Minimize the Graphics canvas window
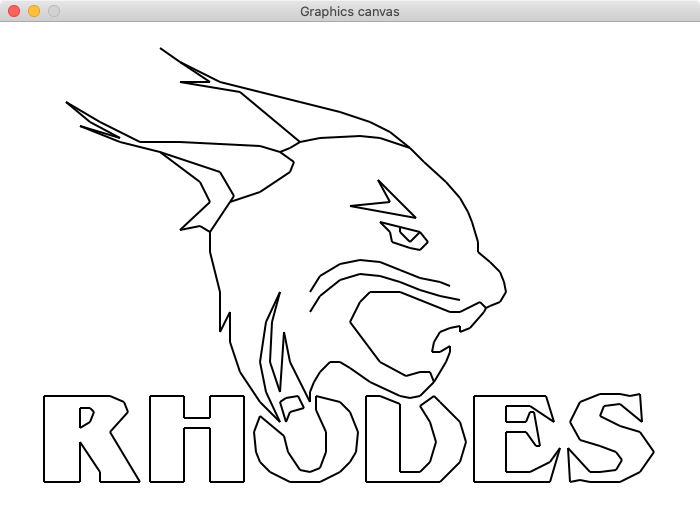This screenshot has width=700, height=522. [x=34, y=11]
